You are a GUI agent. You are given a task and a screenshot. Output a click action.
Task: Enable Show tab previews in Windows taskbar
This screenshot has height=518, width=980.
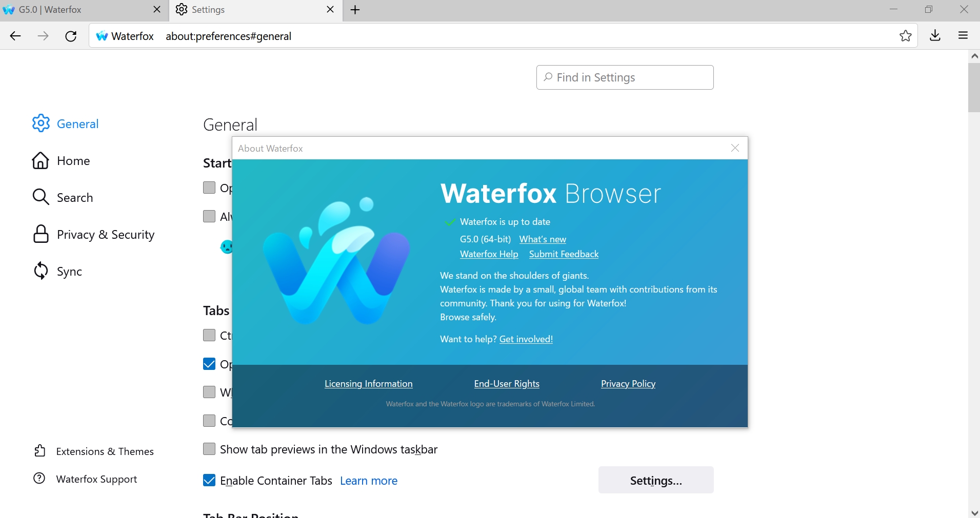[x=209, y=449]
